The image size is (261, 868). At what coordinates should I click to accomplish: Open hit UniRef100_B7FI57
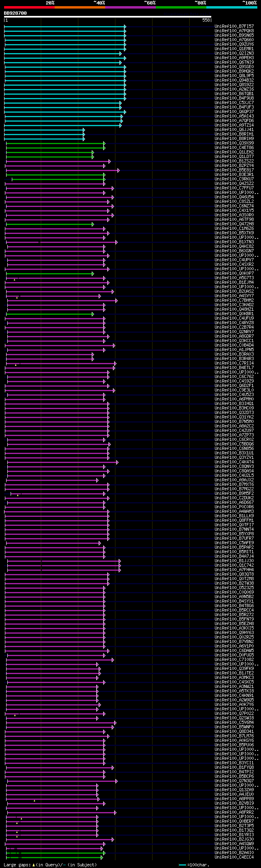[234, 26]
